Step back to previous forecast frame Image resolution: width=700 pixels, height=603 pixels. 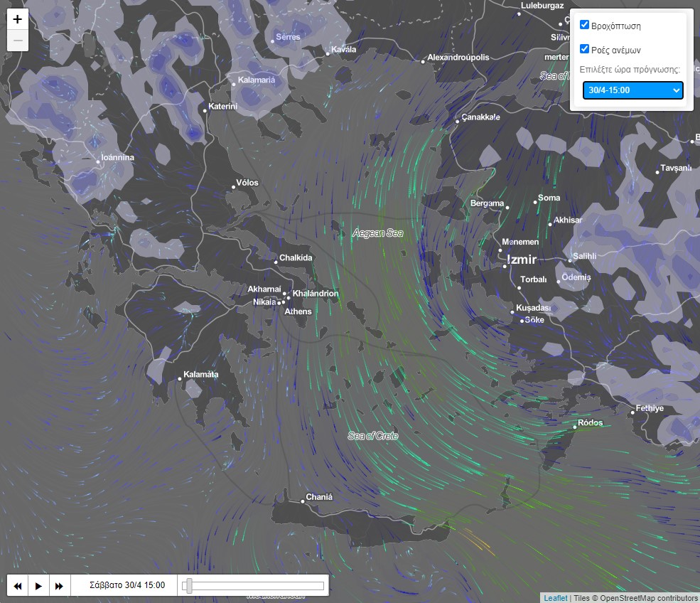tap(18, 586)
